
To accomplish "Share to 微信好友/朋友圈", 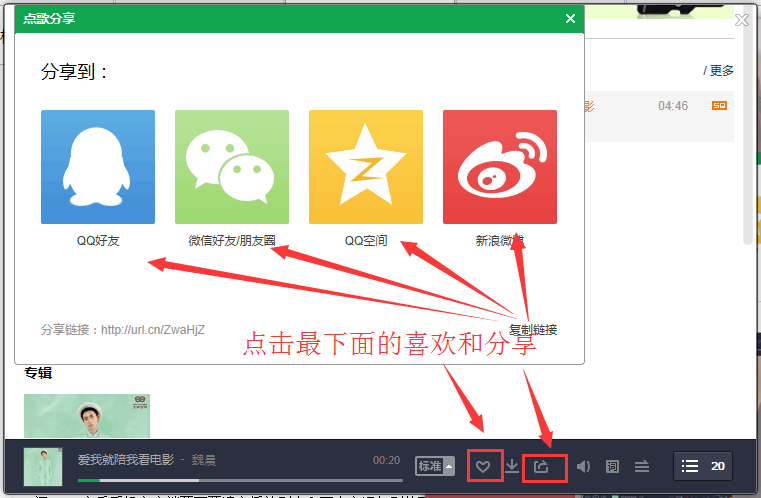I will 232,167.
